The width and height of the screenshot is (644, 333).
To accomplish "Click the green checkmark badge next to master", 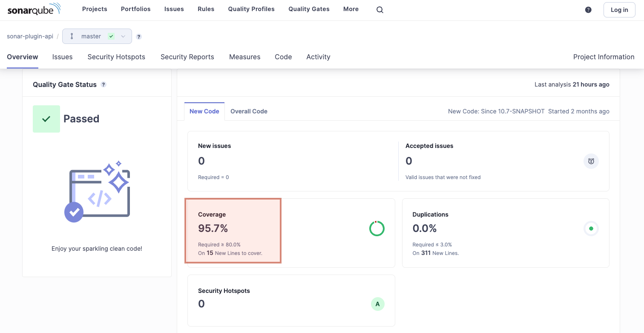I will (111, 36).
